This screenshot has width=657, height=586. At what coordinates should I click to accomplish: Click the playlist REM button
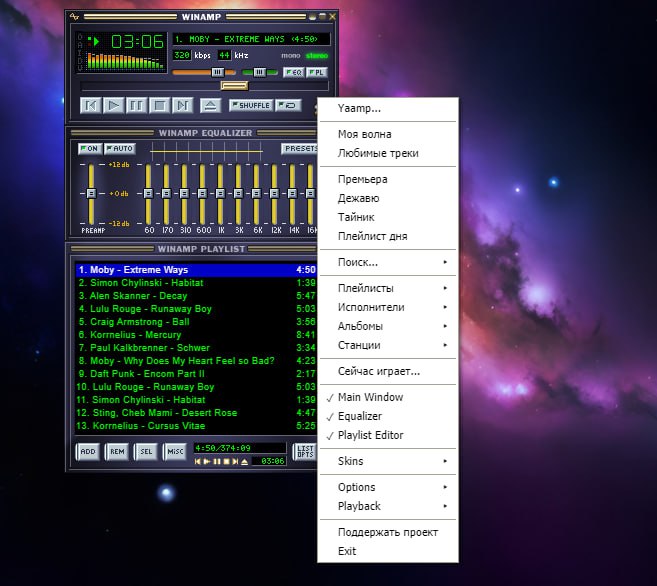pos(117,452)
